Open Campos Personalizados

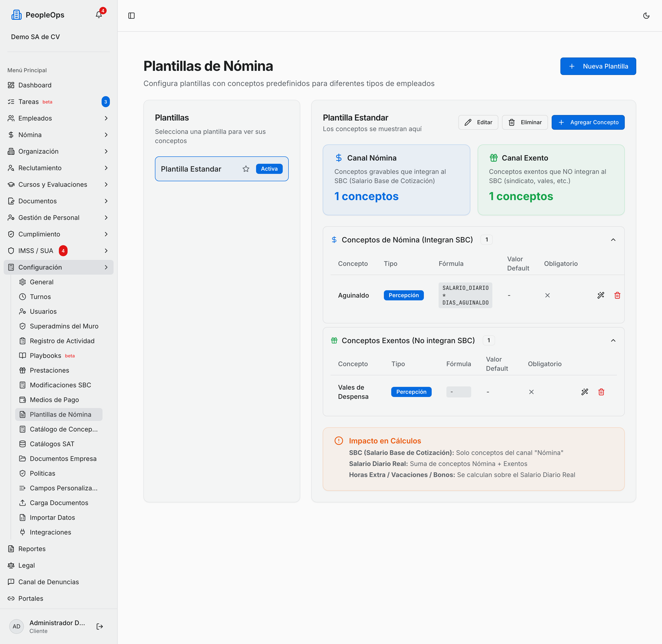tap(59, 488)
